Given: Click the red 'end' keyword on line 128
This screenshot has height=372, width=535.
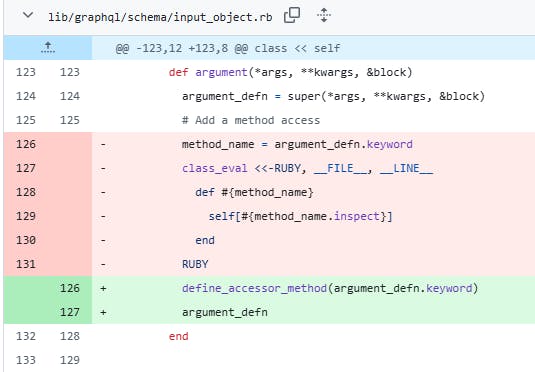Looking at the screenshot, I should (178, 336).
